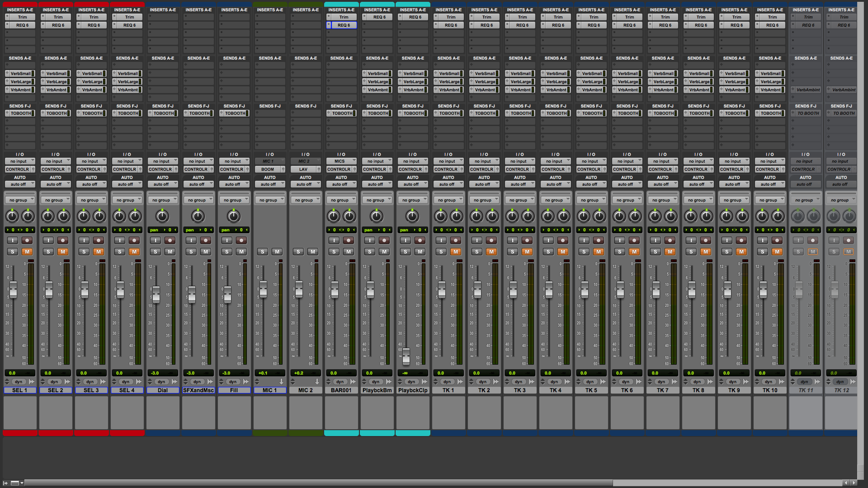This screenshot has width=868, height=488.
Task: Click the send plus icon next to BOOM output
Action: [x=283, y=169]
